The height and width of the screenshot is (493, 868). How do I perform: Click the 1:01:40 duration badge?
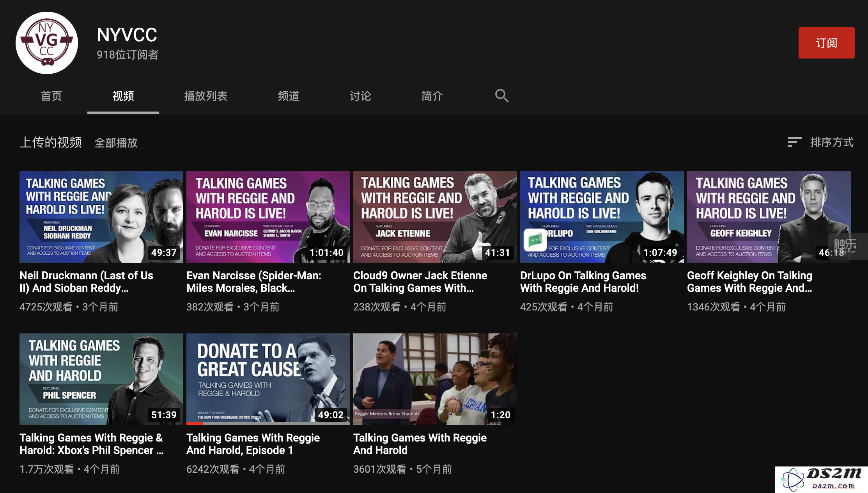click(x=326, y=252)
